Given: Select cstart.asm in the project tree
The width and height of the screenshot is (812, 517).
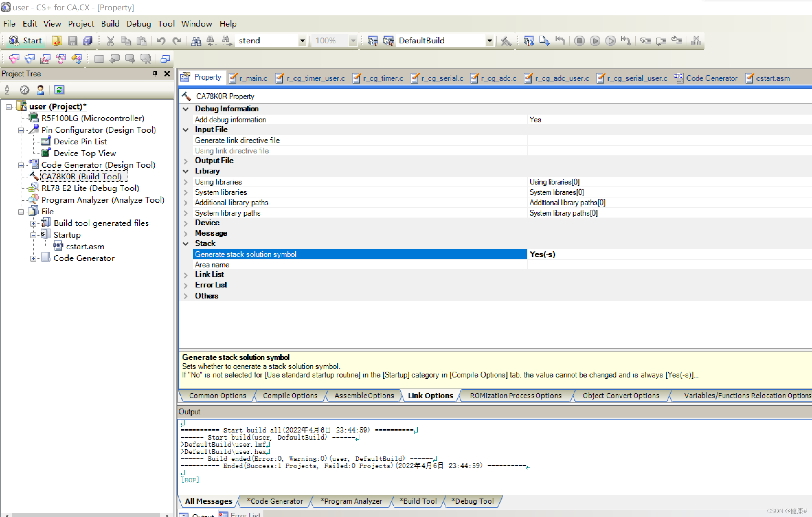Looking at the screenshot, I should 85,247.
